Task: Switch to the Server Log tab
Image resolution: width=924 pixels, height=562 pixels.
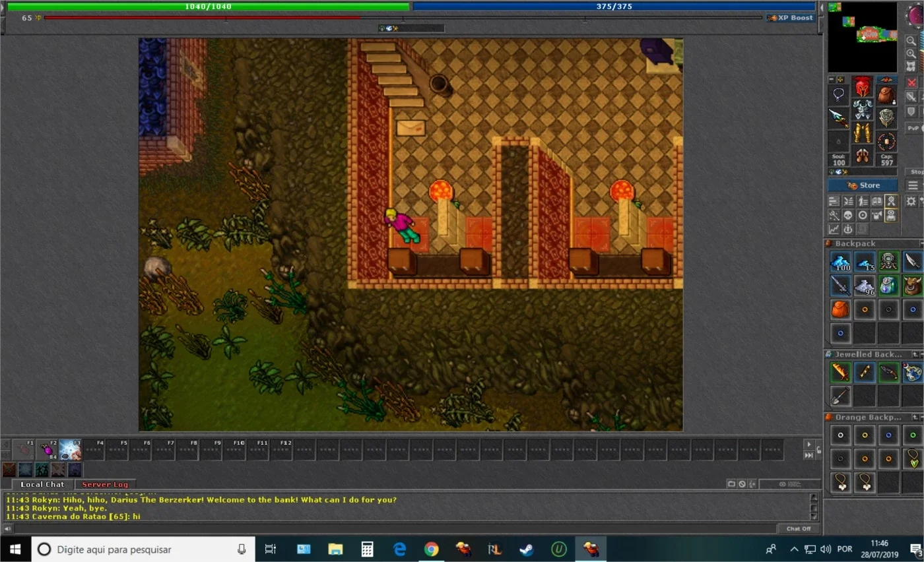Action: (105, 484)
